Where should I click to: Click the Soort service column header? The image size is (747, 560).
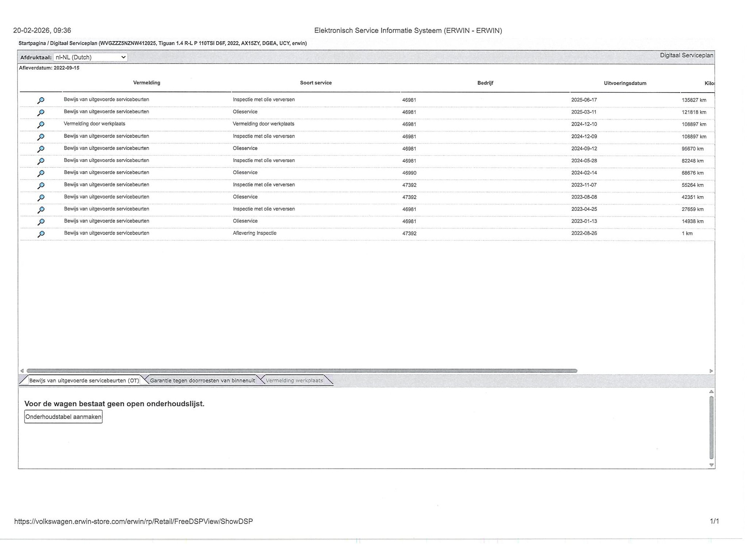pos(316,83)
